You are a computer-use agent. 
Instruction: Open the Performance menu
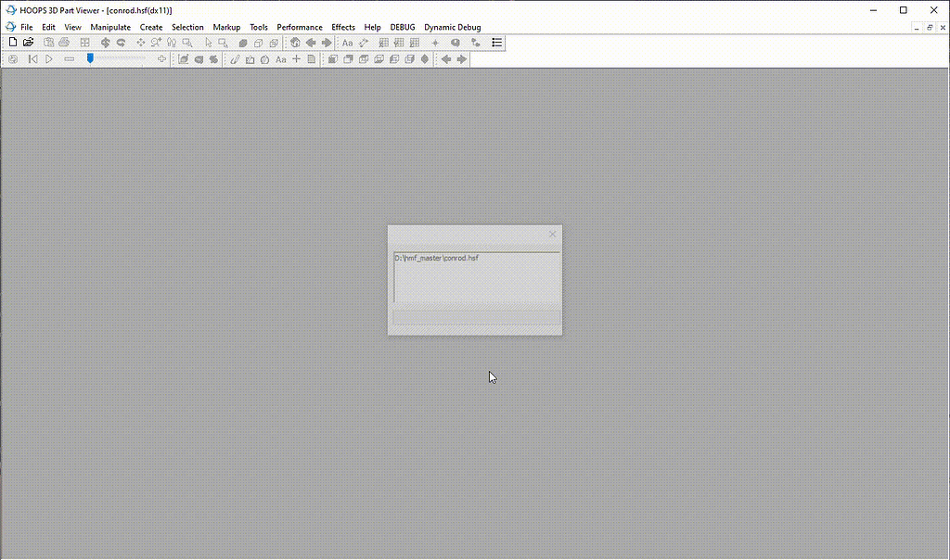click(x=299, y=27)
